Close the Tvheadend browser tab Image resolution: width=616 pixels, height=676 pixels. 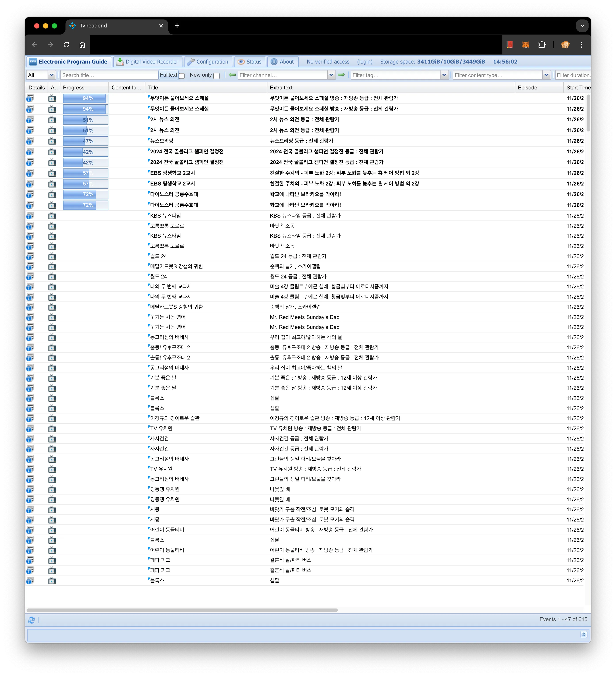(x=161, y=25)
